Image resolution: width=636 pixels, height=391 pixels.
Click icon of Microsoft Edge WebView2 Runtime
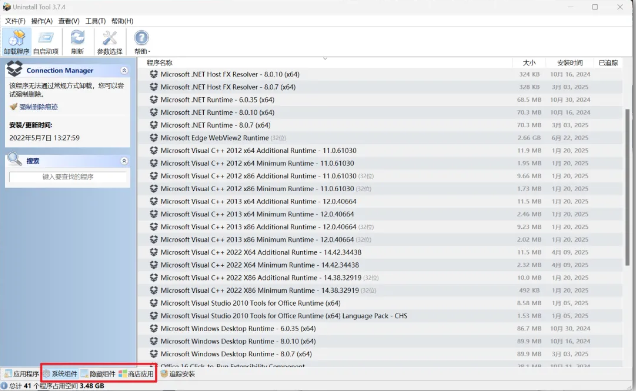(154, 138)
